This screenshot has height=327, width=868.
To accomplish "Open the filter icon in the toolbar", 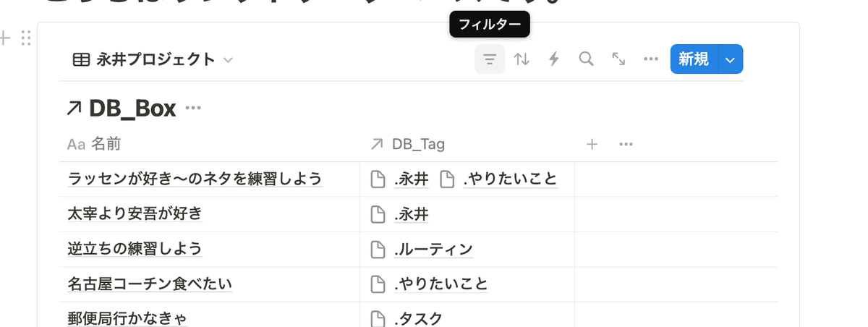I will 490,59.
